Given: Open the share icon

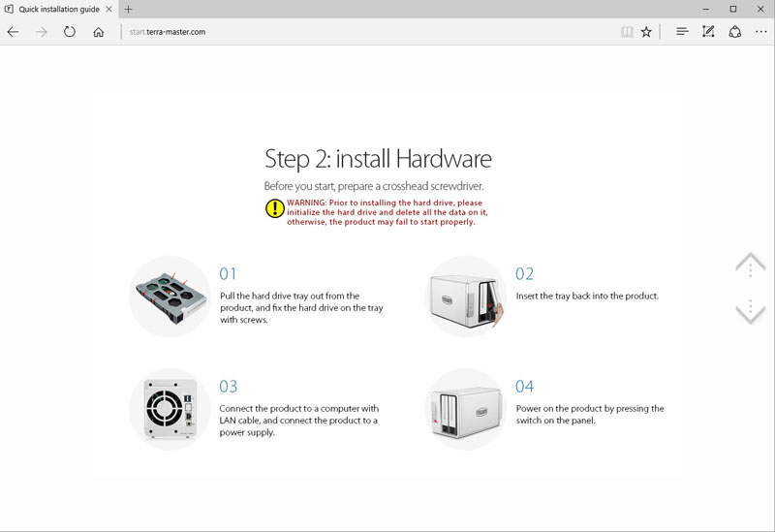Looking at the screenshot, I should tap(735, 32).
